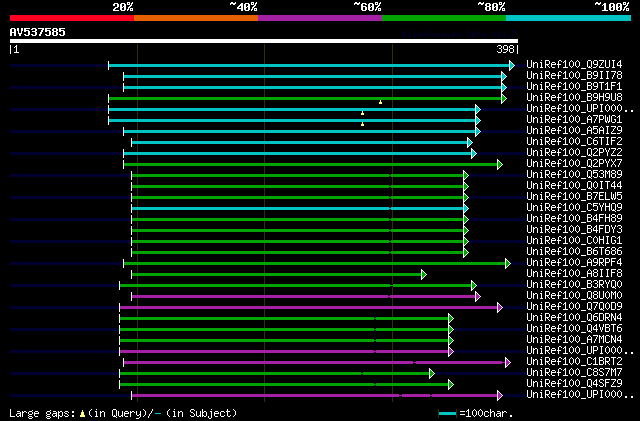Click arrowhead ending the B9T1F1 alignment
Image resolution: width=640 pixels, height=421 pixels.
[504, 87]
